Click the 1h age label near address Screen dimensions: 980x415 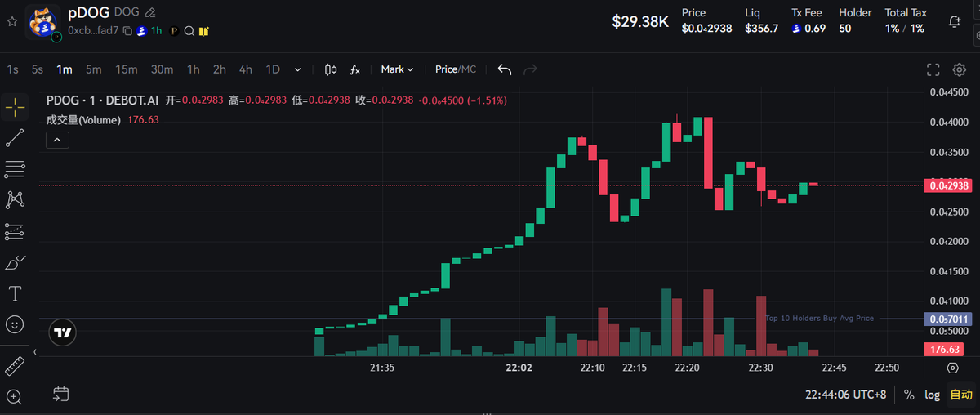click(157, 31)
